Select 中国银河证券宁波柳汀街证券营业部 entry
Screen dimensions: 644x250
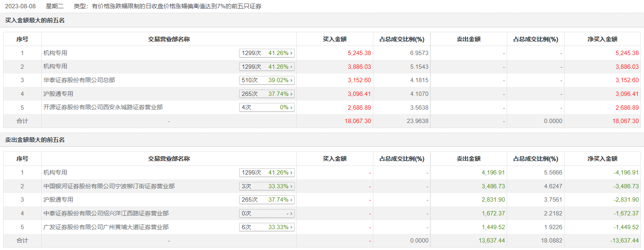pos(109,186)
